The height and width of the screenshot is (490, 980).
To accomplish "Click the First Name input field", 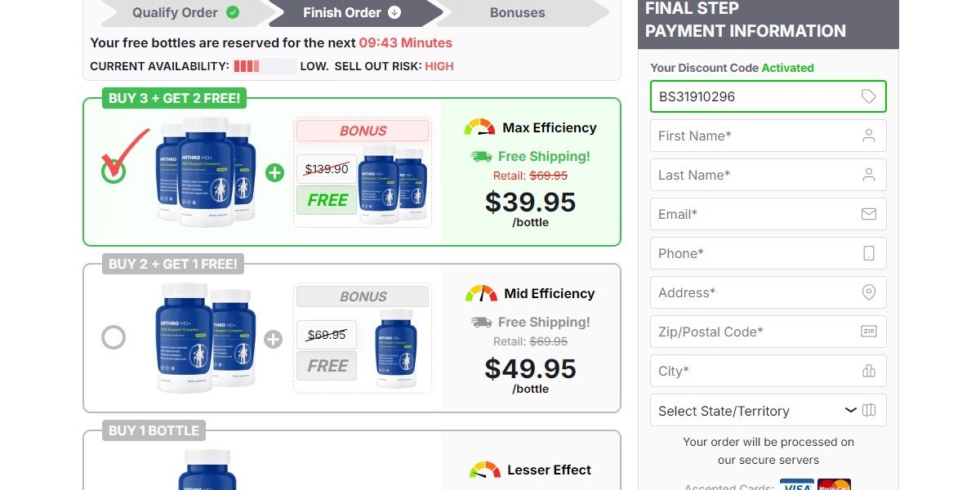I will 768,136.
